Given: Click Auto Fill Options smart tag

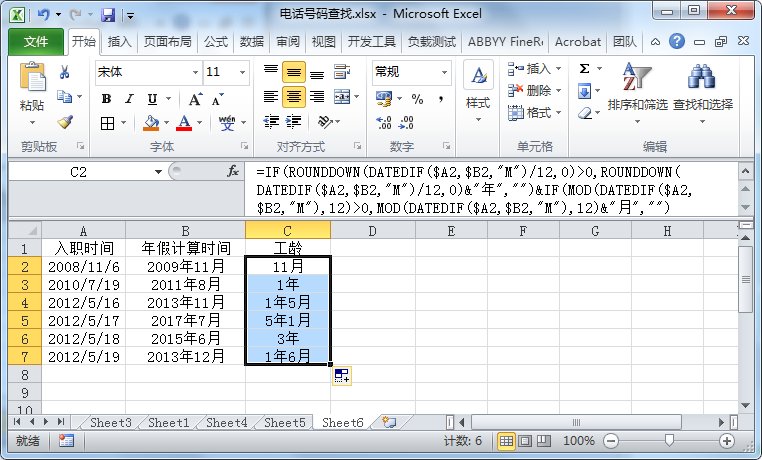Looking at the screenshot, I should click(x=342, y=375).
